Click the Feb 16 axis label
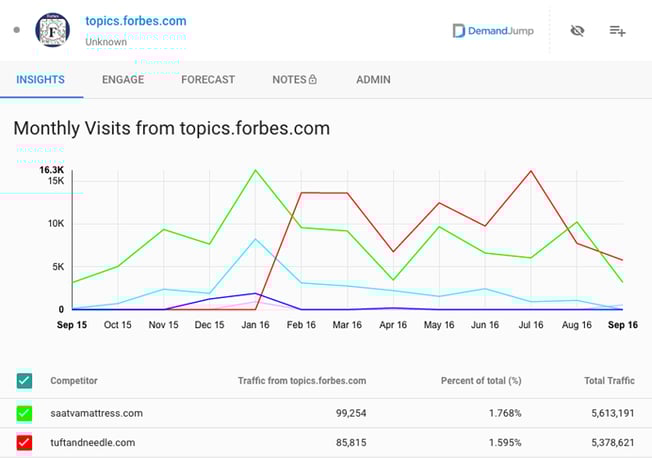This screenshot has width=652, height=458. pos(301,325)
